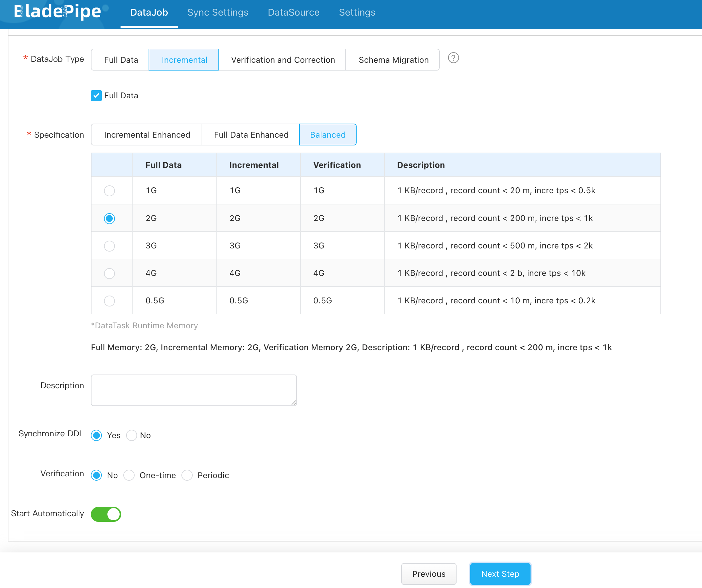Go back with the Previous button
The image size is (702, 588).
coord(428,574)
